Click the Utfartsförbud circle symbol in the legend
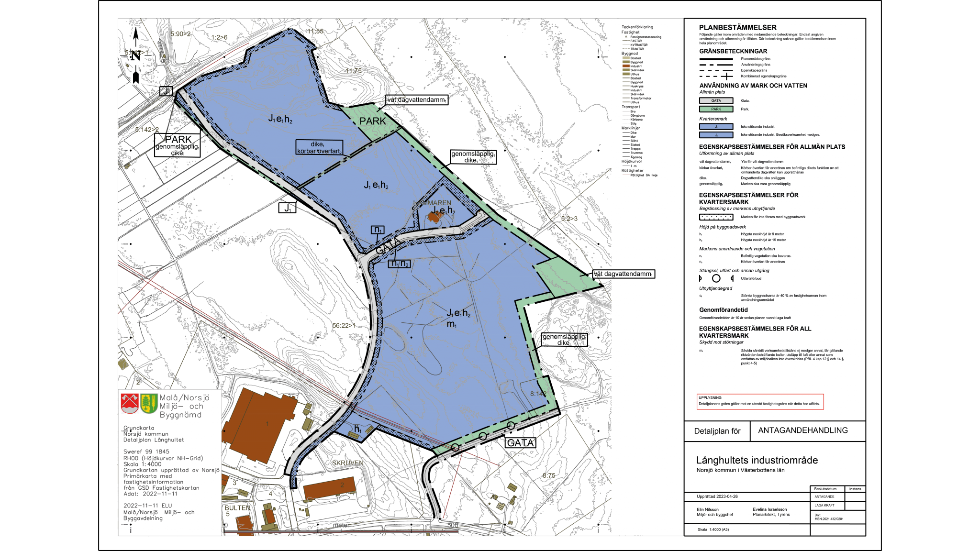Viewport: 980px width, 551px height. (x=716, y=278)
